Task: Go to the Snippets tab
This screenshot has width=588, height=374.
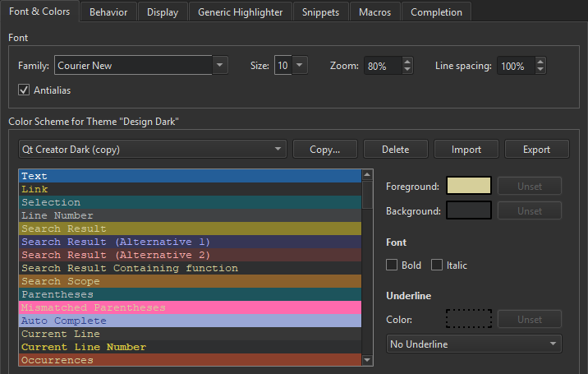Action: click(320, 12)
